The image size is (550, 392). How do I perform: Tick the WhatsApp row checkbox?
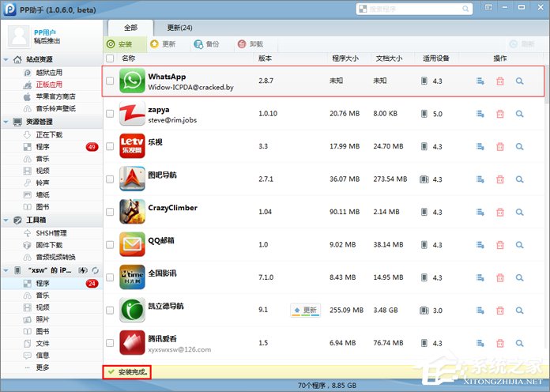[x=110, y=81]
